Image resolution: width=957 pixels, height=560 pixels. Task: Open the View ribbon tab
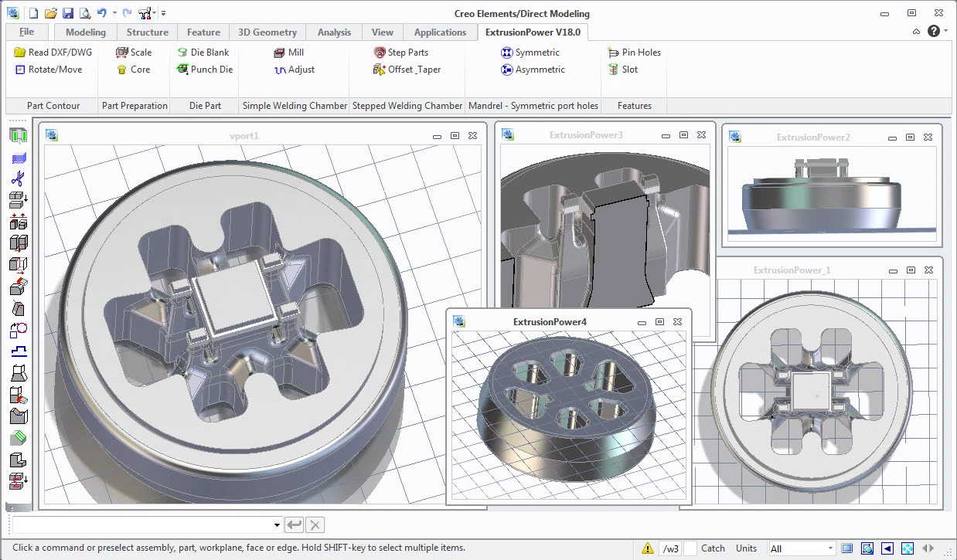383,32
